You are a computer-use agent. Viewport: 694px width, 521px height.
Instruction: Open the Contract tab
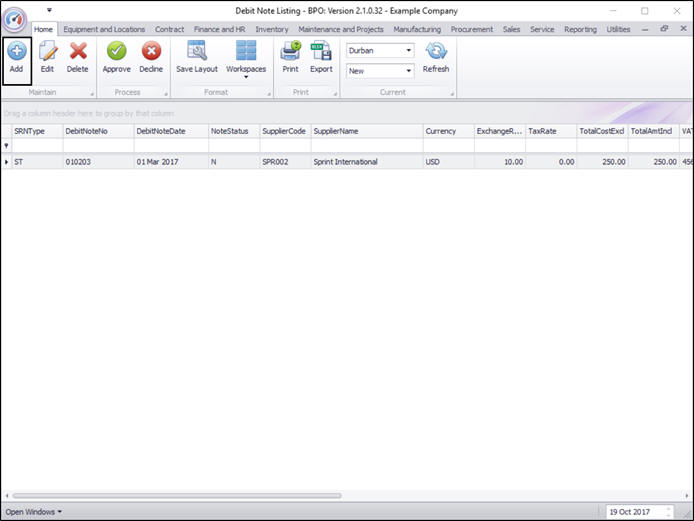click(x=170, y=29)
